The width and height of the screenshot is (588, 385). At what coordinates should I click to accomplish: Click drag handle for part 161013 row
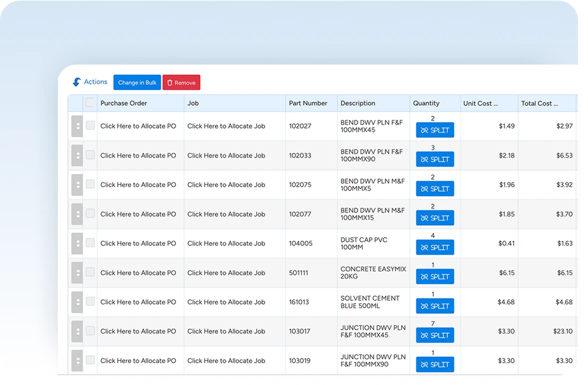pos(77,302)
